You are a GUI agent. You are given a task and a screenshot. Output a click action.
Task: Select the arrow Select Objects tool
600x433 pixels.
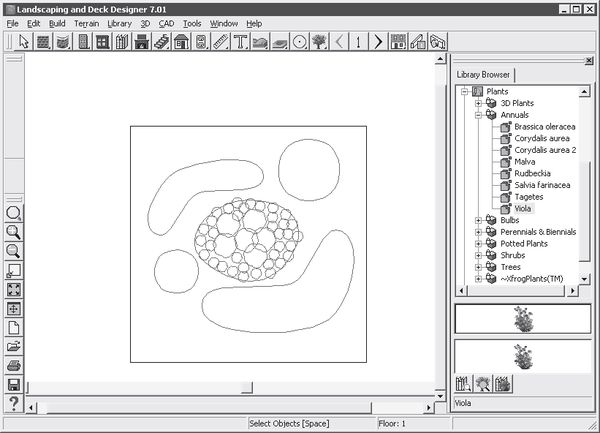coord(23,42)
